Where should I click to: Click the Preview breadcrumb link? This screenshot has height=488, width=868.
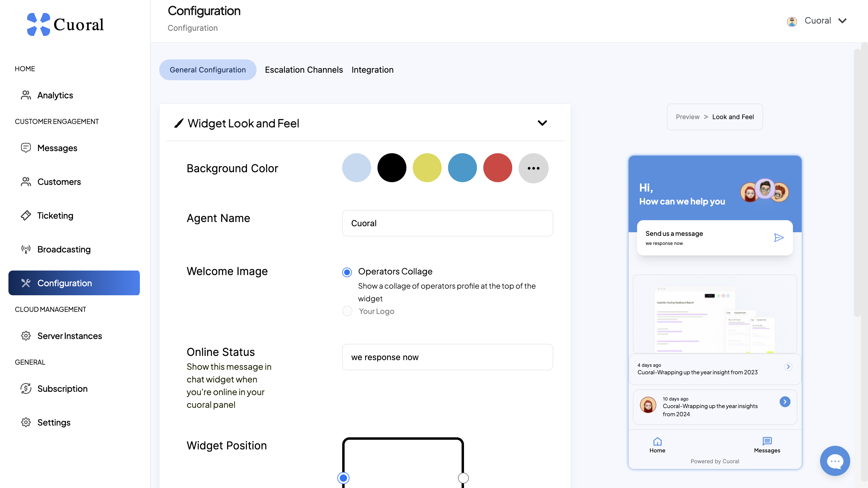[687, 117]
